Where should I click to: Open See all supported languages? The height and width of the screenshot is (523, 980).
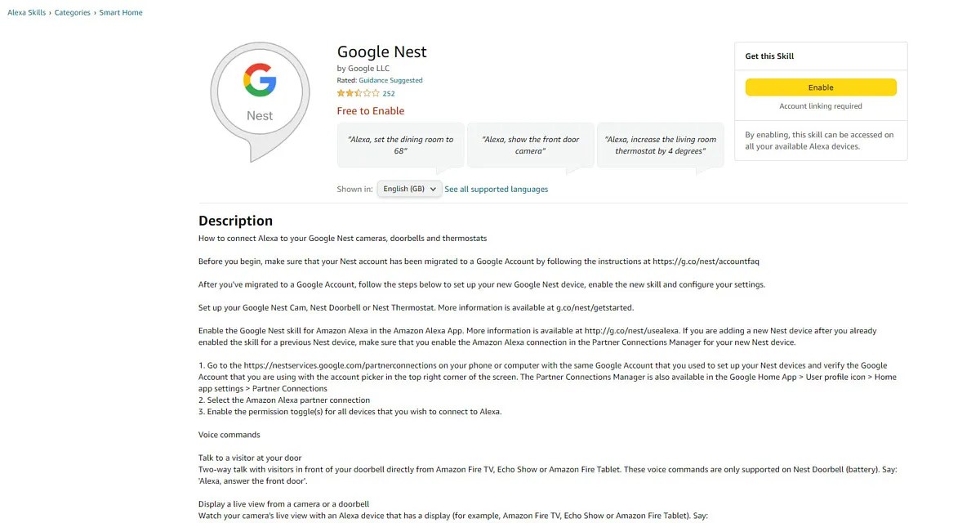[x=496, y=189]
